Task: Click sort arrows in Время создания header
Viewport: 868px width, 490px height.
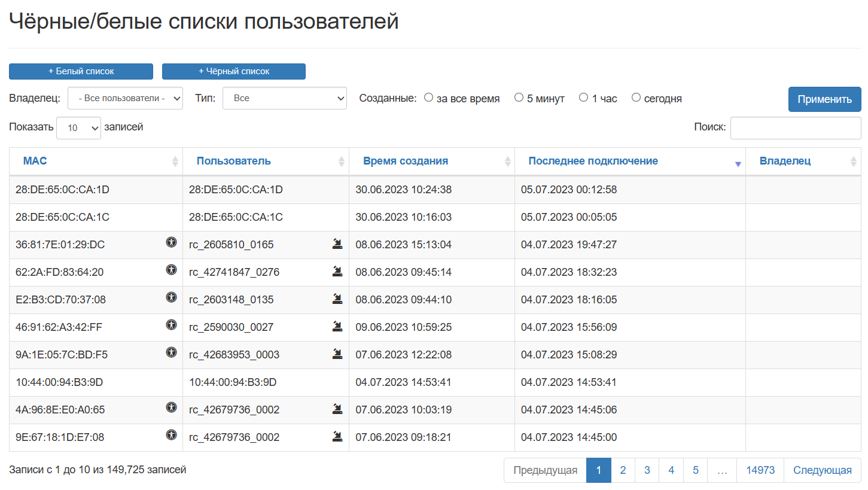Action: click(508, 162)
